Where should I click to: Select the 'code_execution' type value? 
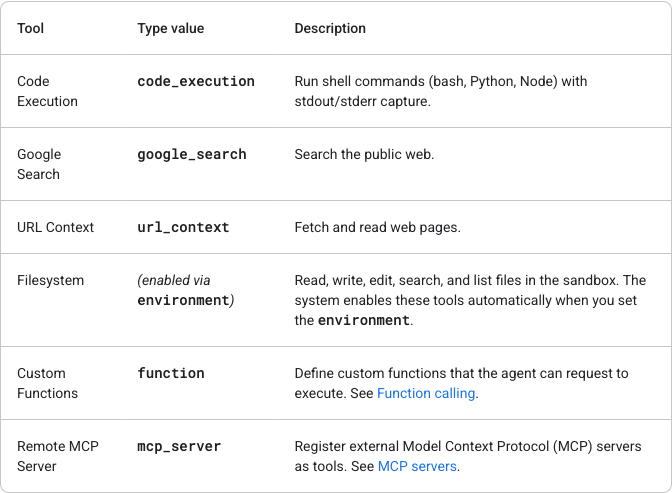point(196,81)
